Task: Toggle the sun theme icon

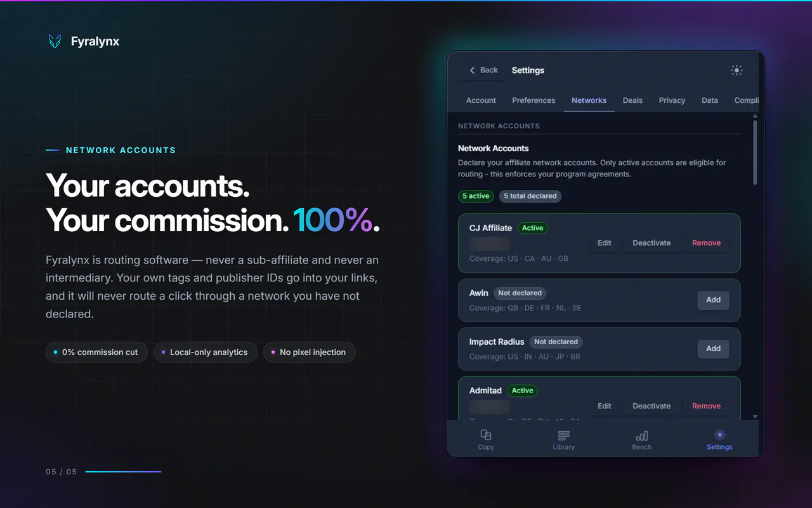Action: coord(737,70)
